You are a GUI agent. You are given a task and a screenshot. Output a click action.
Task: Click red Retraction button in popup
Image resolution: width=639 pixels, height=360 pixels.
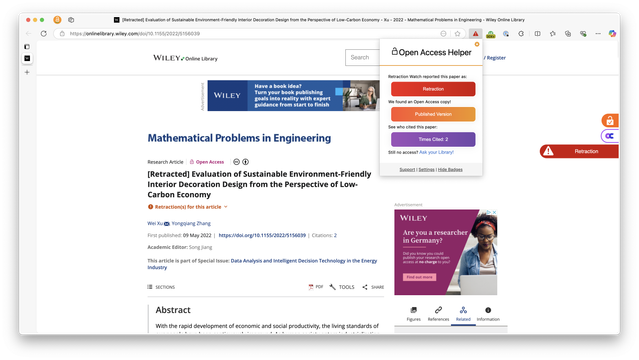click(433, 89)
